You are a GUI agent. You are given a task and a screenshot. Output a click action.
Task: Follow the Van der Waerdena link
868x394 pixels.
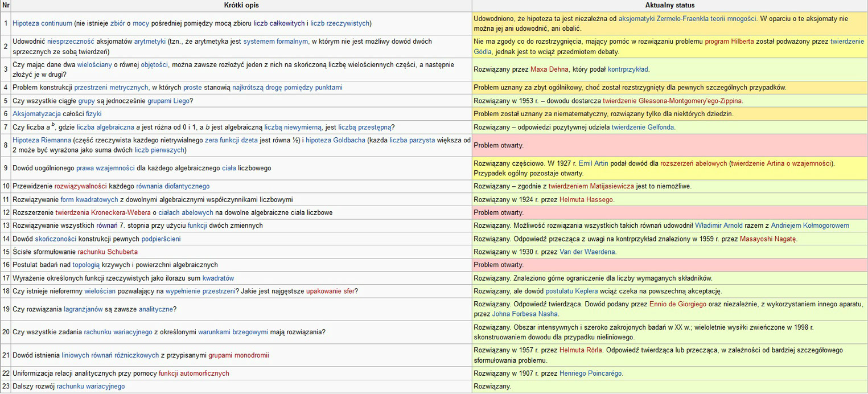click(587, 252)
